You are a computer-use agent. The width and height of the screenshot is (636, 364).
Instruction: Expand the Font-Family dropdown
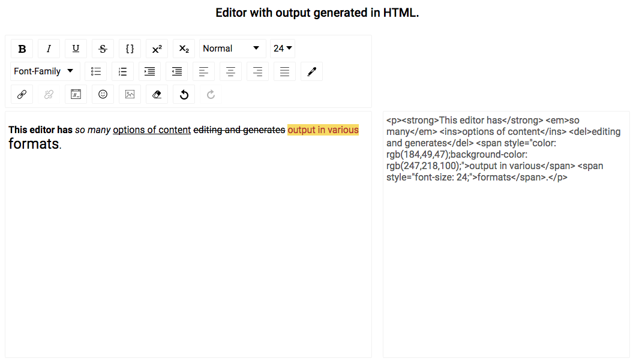44,71
